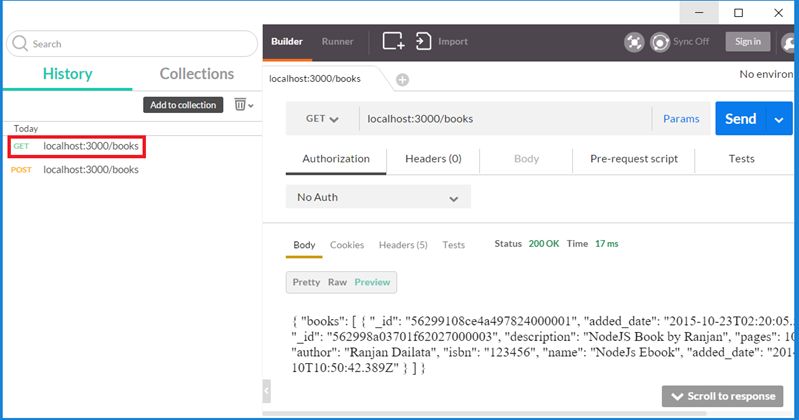This screenshot has width=799, height=420.
Task: Switch to the Collections tab
Action: [x=197, y=74]
